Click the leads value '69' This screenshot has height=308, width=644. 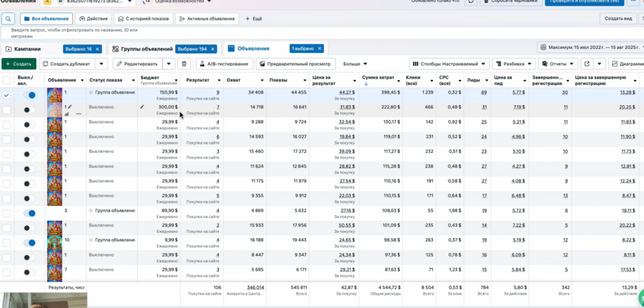click(484, 93)
